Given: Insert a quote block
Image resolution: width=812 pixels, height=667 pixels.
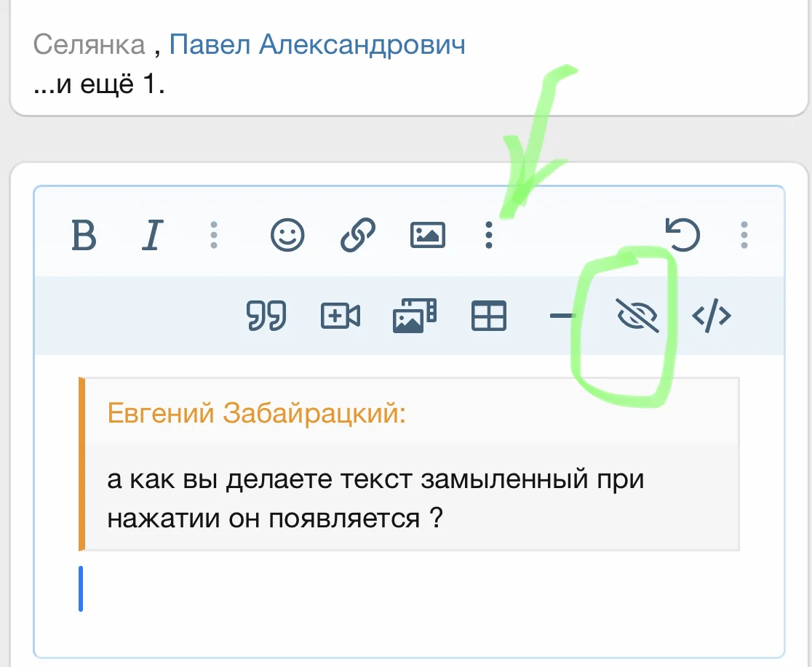Looking at the screenshot, I should pyautogui.click(x=268, y=316).
